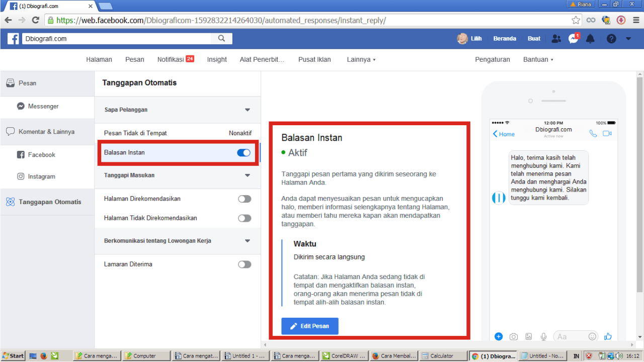Turn off the Balasan Instan toggle
This screenshot has height=362, width=644.
tap(244, 153)
